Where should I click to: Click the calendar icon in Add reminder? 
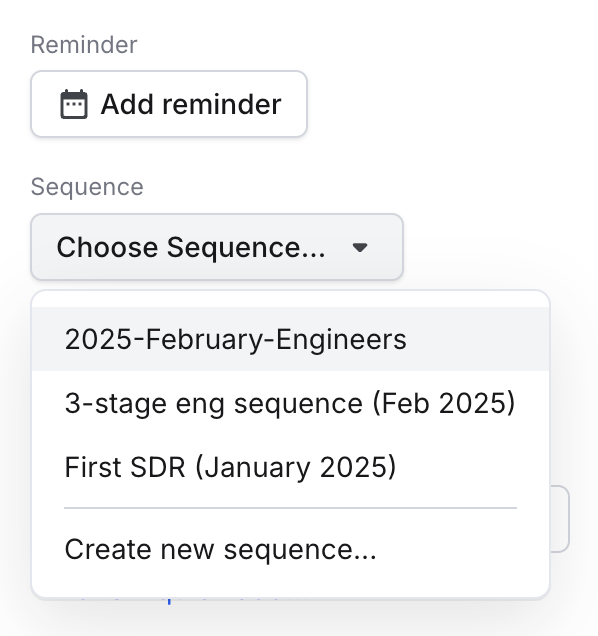[74, 104]
